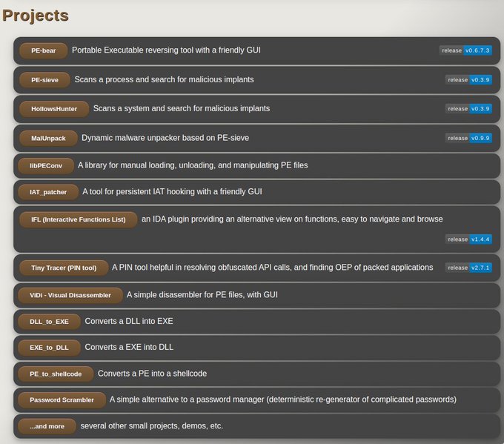Click text 'A tool for persistent IAT hooking'
The image size is (504, 444).
click(139, 192)
